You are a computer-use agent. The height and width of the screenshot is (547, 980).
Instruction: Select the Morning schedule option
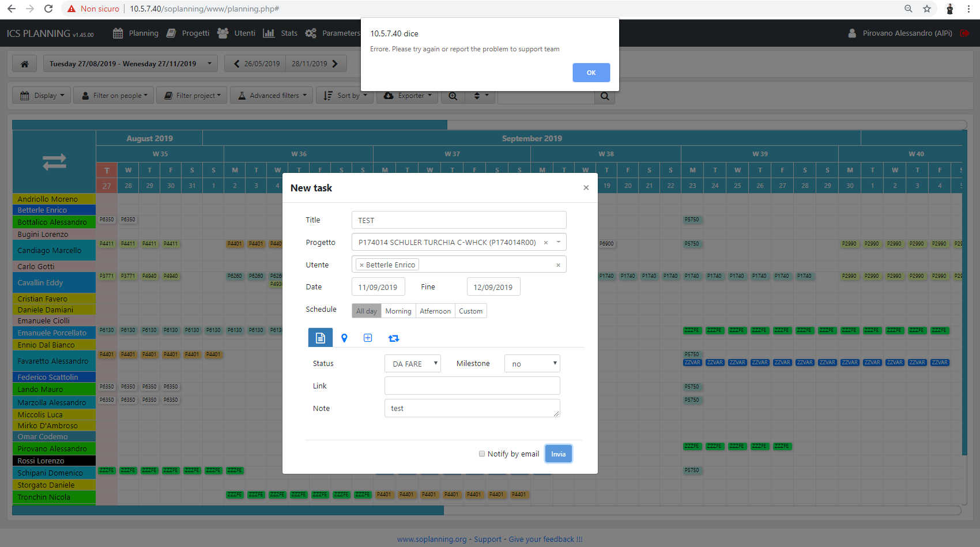[398, 311]
